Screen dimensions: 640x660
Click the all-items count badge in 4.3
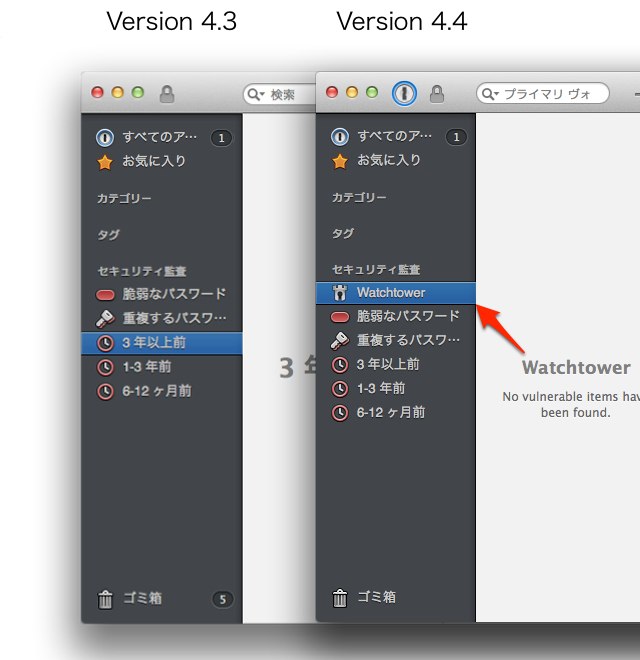pyautogui.click(x=221, y=138)
